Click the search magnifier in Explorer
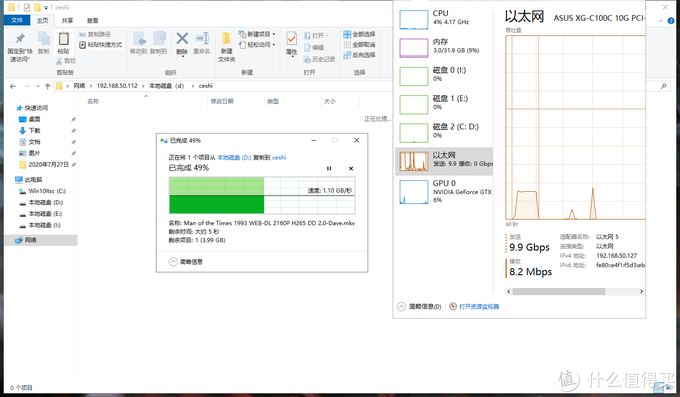 [x=664, y=86]
